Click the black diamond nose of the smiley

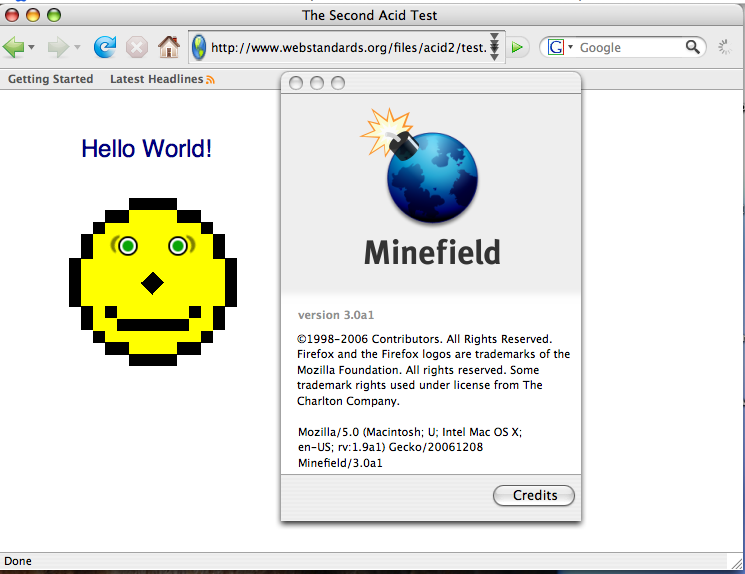(153, 283)
